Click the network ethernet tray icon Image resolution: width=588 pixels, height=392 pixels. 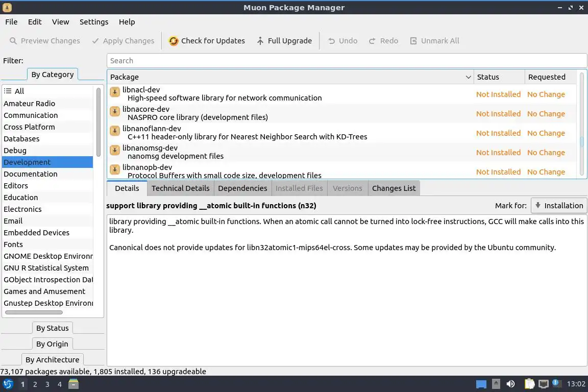click(544, 384)
